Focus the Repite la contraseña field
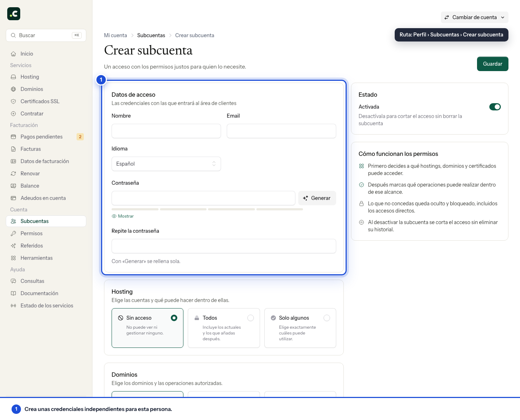The width and height of the screenshot is (520, 420). pos(224,246)
